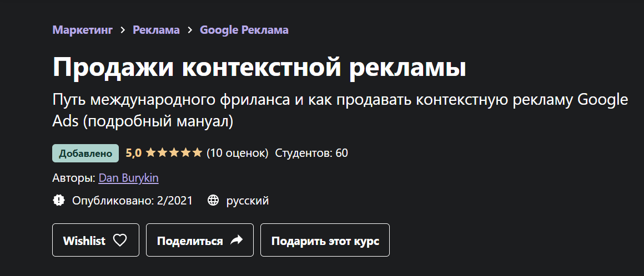
Task: Open the Маркетинг breadcrumb category
Action: click(82, 30)
